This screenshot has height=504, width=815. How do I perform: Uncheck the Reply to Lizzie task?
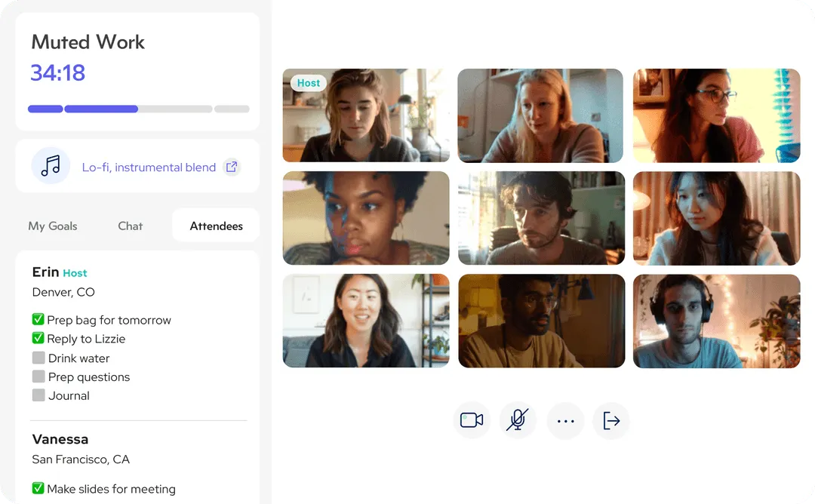coord(38,339)
